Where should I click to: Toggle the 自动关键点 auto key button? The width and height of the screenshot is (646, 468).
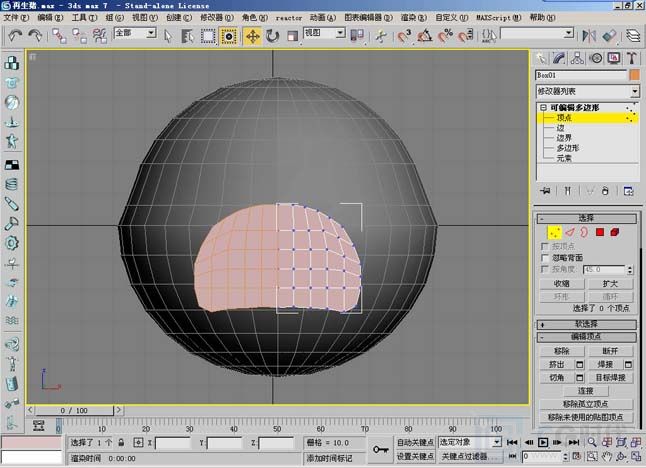[x=415, y=442]
